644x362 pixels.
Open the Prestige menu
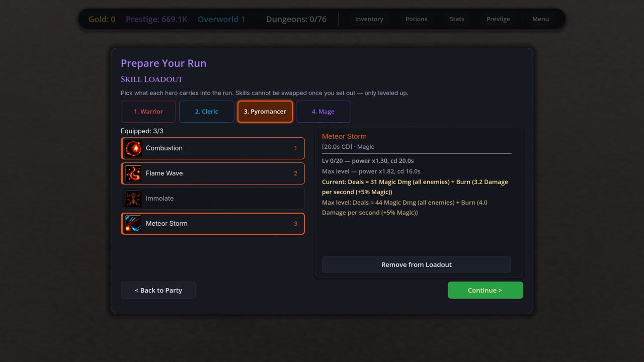coord(498,19)
